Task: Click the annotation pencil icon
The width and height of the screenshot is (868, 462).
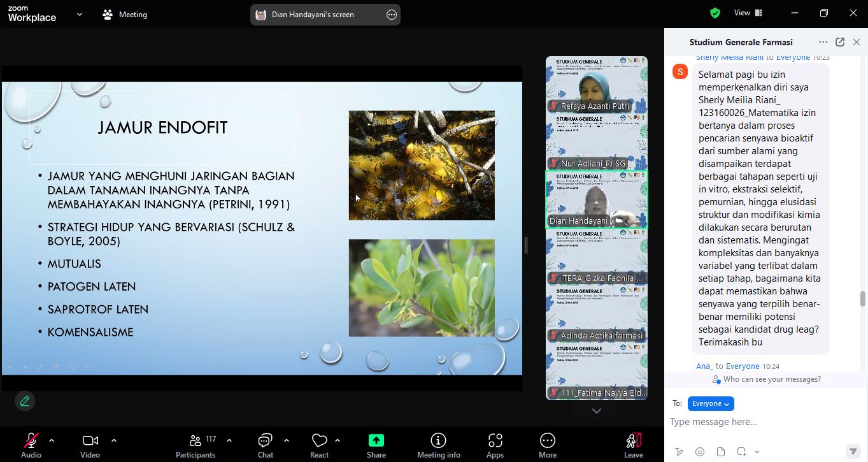Action: pyautogui.click(x=25, y=401)
